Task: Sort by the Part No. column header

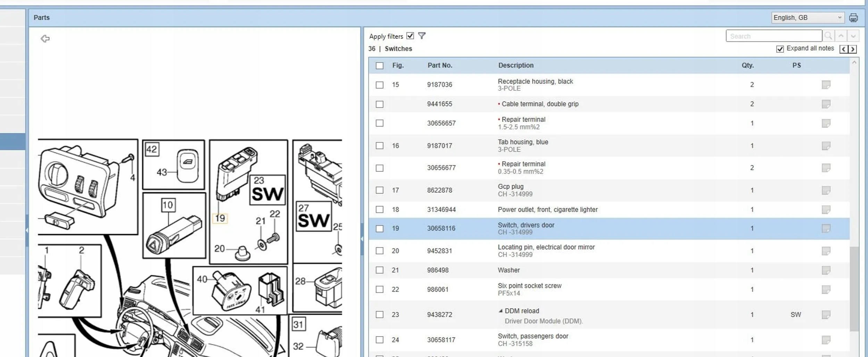Action: point(440,65)
